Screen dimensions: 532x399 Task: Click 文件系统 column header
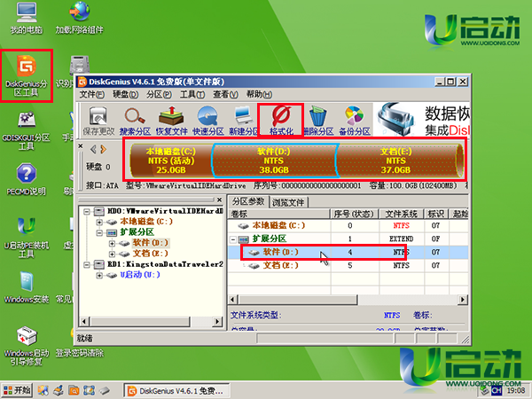tap(402, 214)
